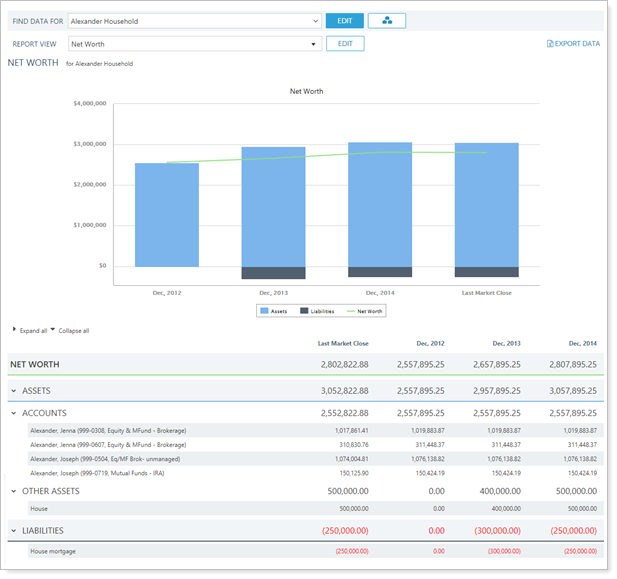Toggle Assets series in chart legend
Viewport: 617px width, 579px height.
[x=273, y=311]
